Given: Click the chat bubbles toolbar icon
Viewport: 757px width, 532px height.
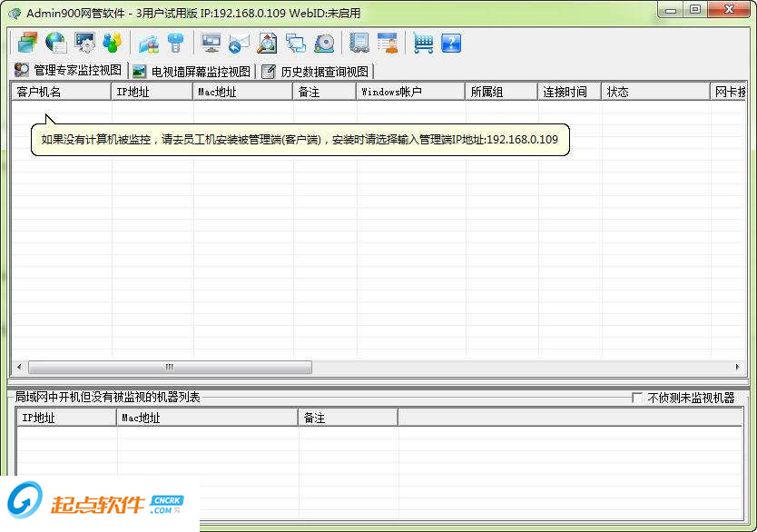Looking at the screenshot, I should tap(296, 43).
